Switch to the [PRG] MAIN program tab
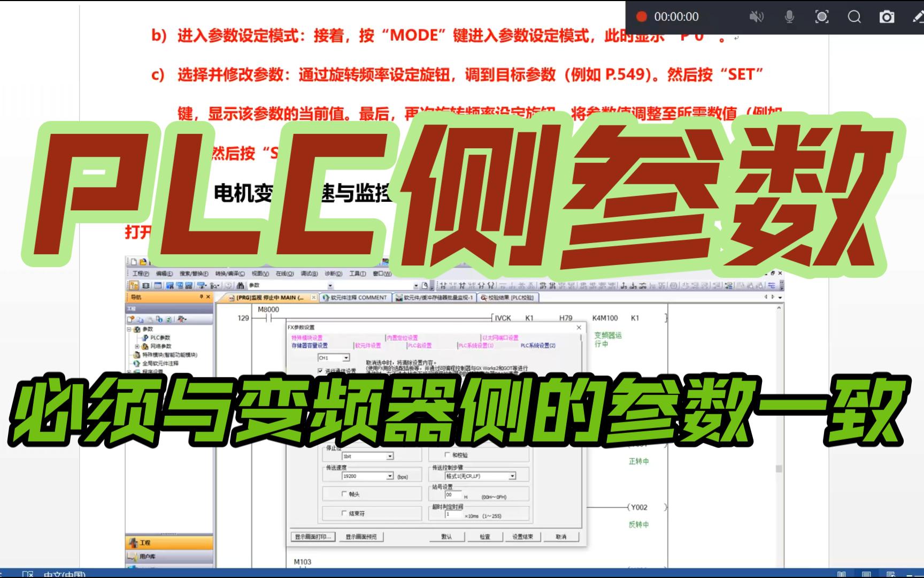 click(x=269, y=298)
